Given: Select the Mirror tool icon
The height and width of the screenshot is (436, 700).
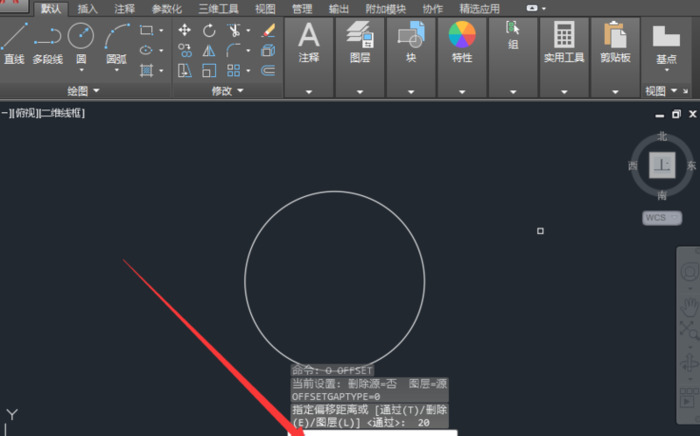Looking at the screenshot, I should click(x=209, y=50).
